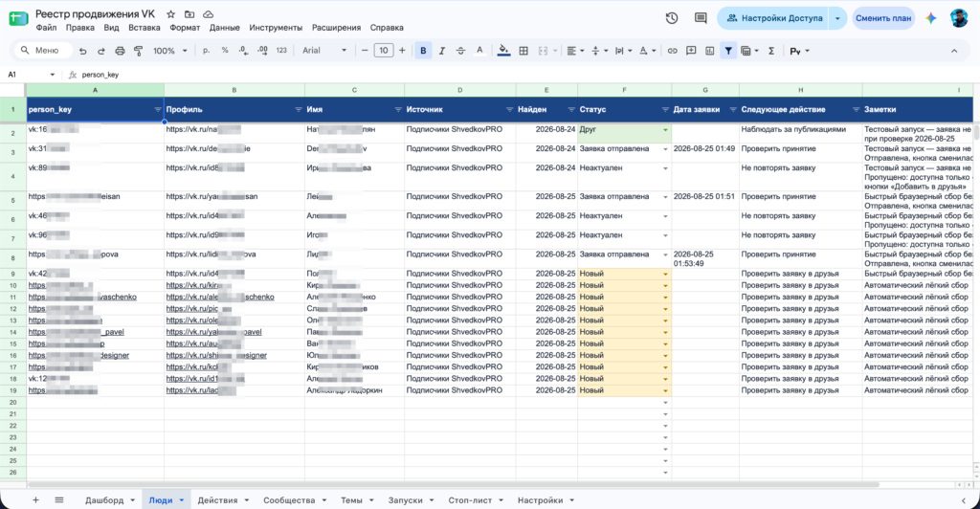Edit the font size field showing 10
Image resolution: width=980 pixels, height=509 pixels.
click(x=383, y=51)
